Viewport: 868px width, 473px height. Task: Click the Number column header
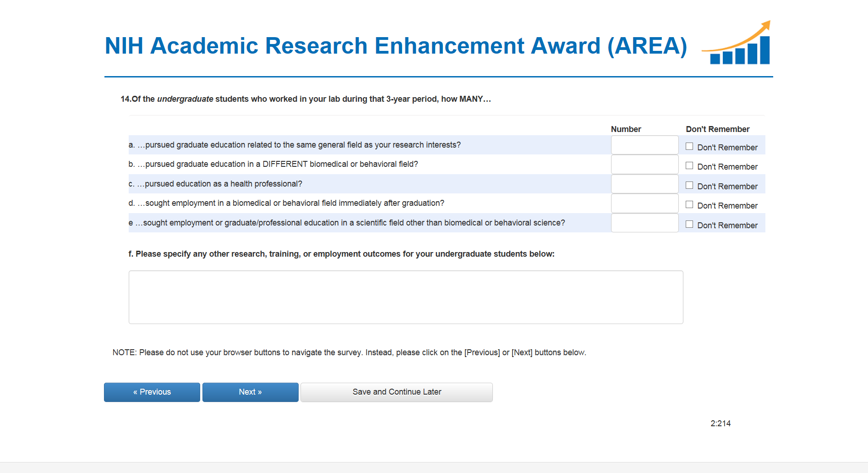[x=626, y=129]
